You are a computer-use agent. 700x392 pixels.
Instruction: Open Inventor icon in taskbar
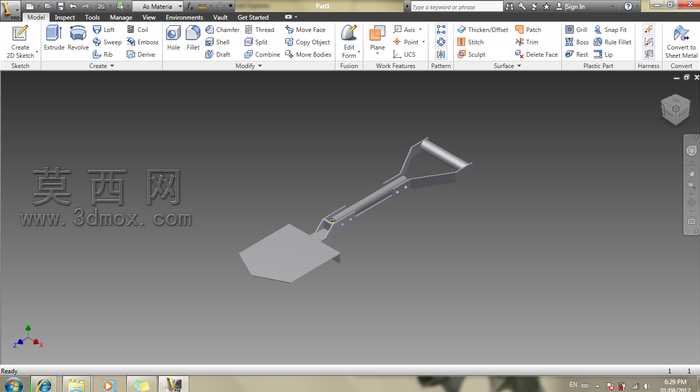pos(173,384)
